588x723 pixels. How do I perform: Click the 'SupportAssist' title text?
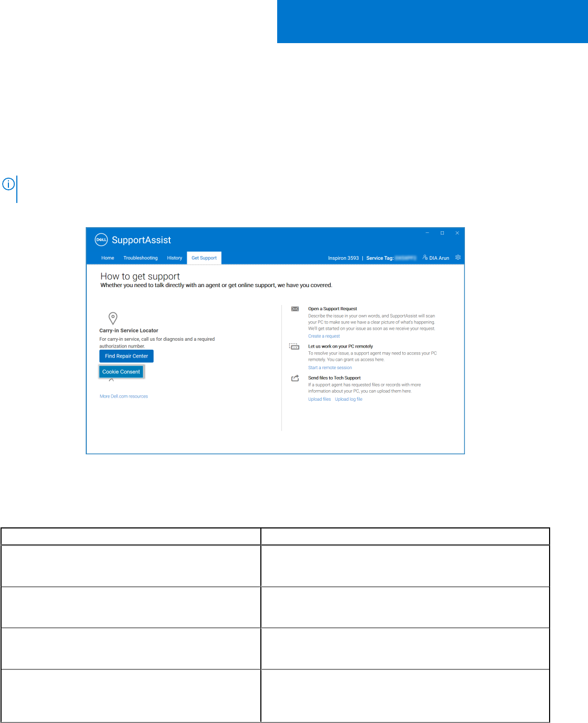(x=141, y=240)
